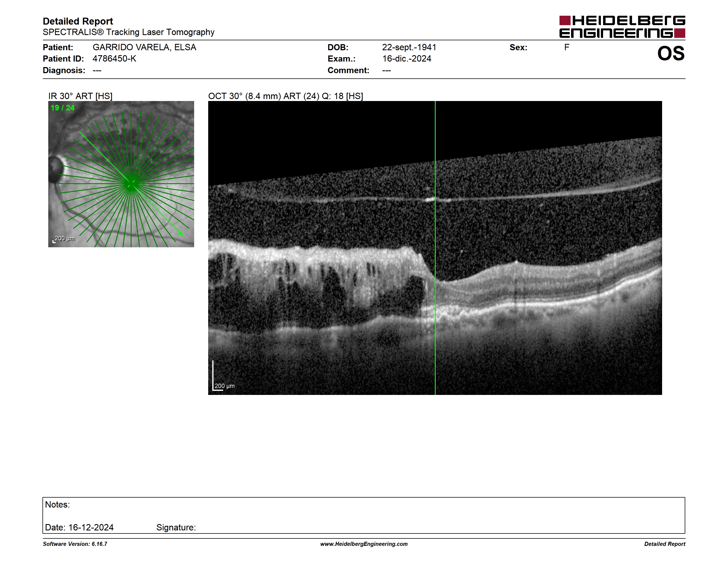Click the IR fundus image thumbnail
Screen dimensions: 728x563
coord(121,174)
